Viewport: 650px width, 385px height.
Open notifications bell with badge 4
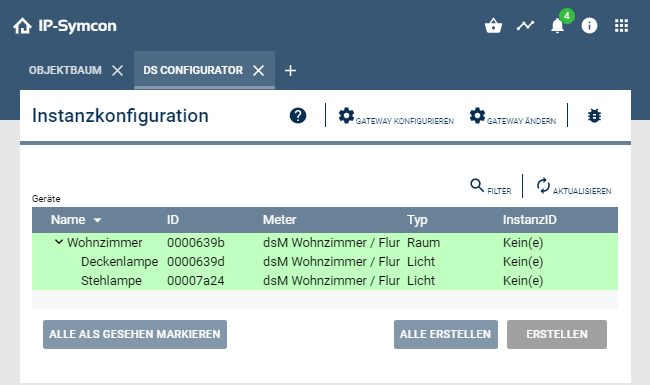(558, 26)
